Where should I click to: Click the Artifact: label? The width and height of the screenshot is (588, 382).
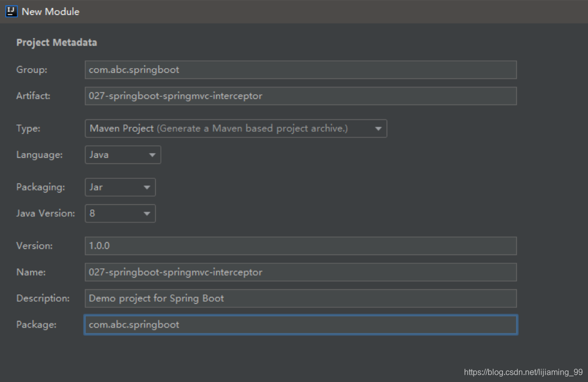click(x=33, y=96)
